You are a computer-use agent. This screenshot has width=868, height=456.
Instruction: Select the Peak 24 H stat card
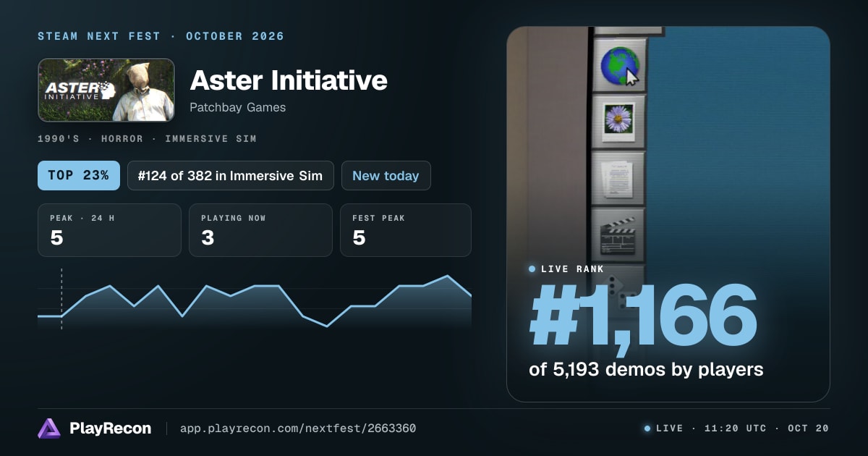click(x=109, y=230)
